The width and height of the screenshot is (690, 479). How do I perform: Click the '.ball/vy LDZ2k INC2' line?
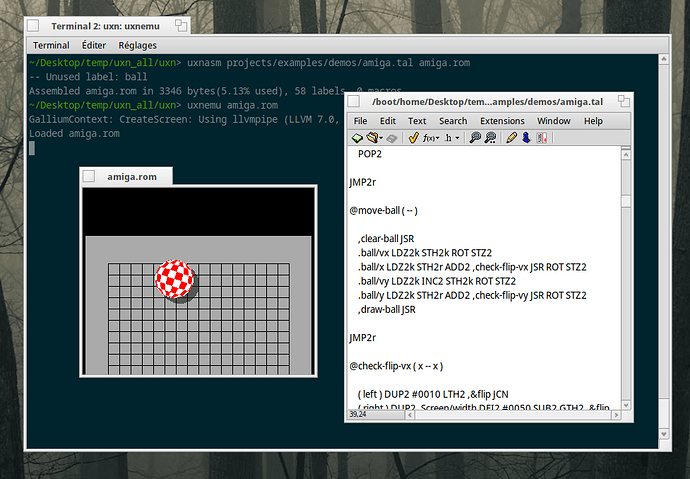[x=437, y=281]
